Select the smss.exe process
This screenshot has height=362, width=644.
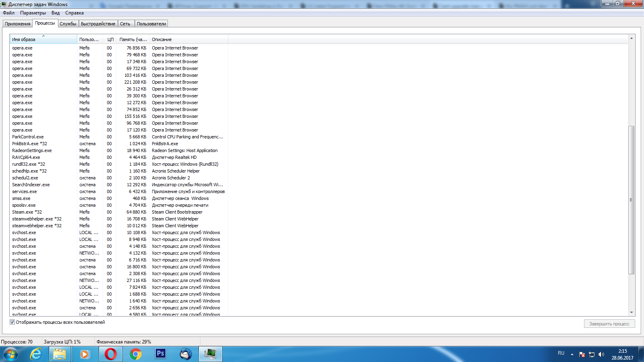point(119,198)
